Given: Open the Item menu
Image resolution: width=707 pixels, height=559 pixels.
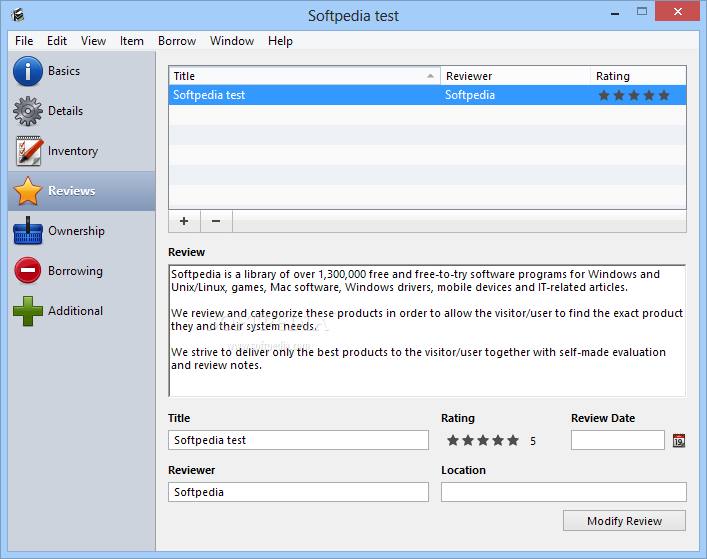Looking at the screenshot, I should 132,41.
